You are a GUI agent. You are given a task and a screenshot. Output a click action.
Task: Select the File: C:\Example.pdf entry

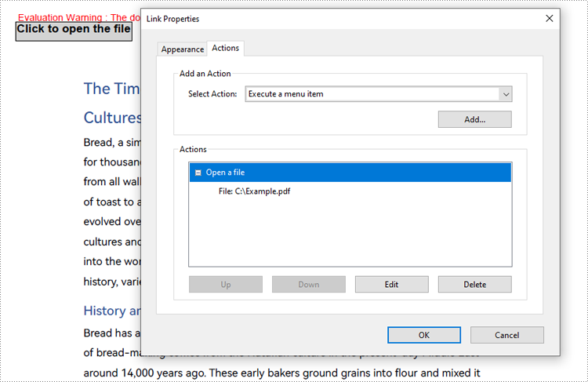(x=254, y=191)
